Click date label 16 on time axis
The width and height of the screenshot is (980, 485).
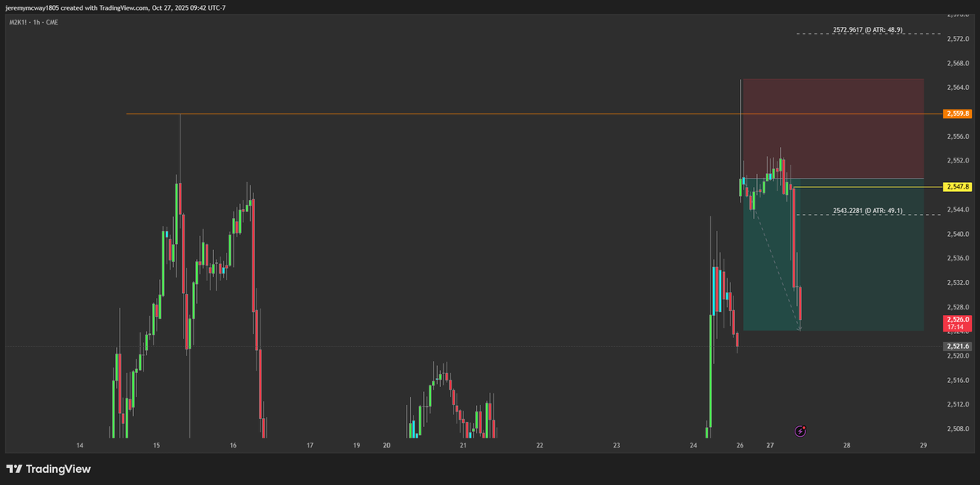tap(234, 446)
